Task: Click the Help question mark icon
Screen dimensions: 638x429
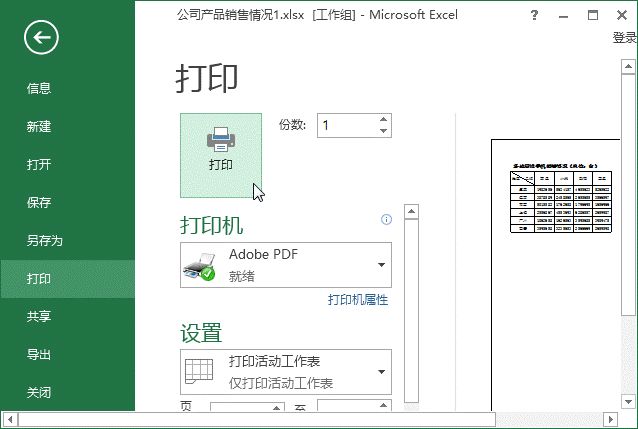Action: point(534,15)
